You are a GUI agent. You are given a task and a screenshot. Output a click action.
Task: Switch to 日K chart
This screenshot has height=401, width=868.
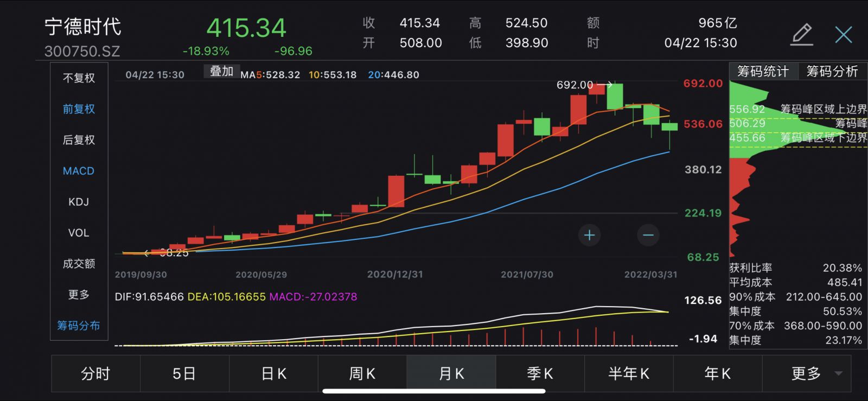(x=273, y=373)
